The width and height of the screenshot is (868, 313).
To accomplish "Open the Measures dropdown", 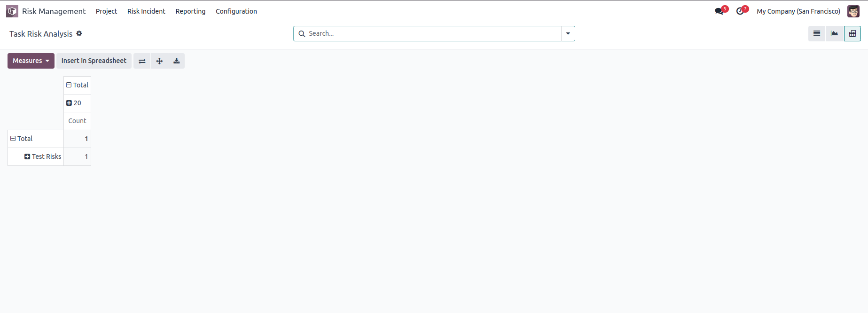I will coord(31,61).
